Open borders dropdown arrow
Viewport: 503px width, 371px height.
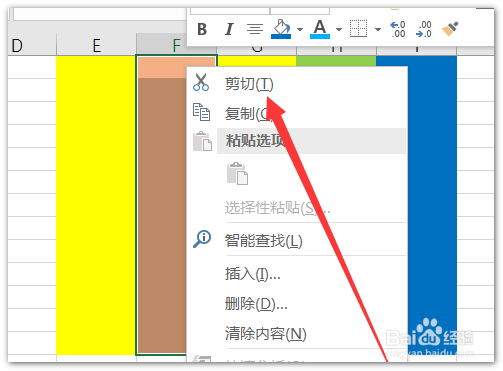click(x=378, y=29)
